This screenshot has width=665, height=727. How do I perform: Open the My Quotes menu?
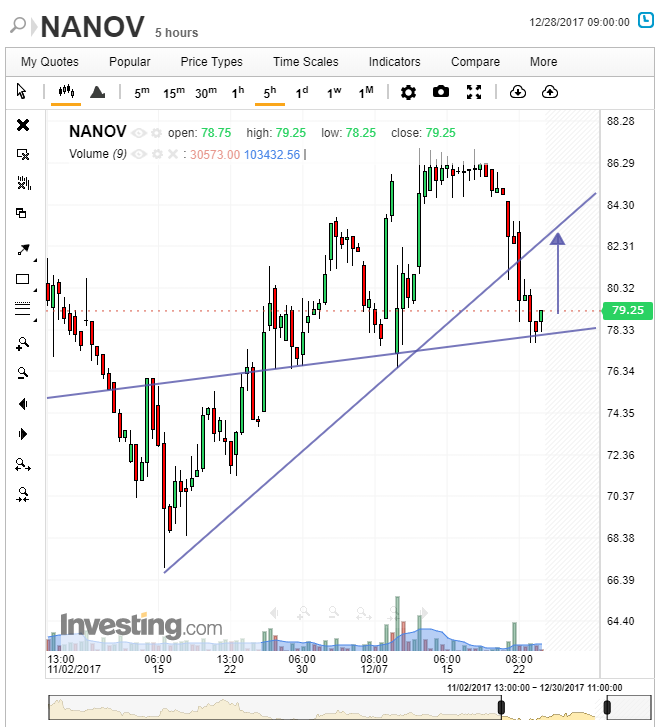[x=50, y=62]
